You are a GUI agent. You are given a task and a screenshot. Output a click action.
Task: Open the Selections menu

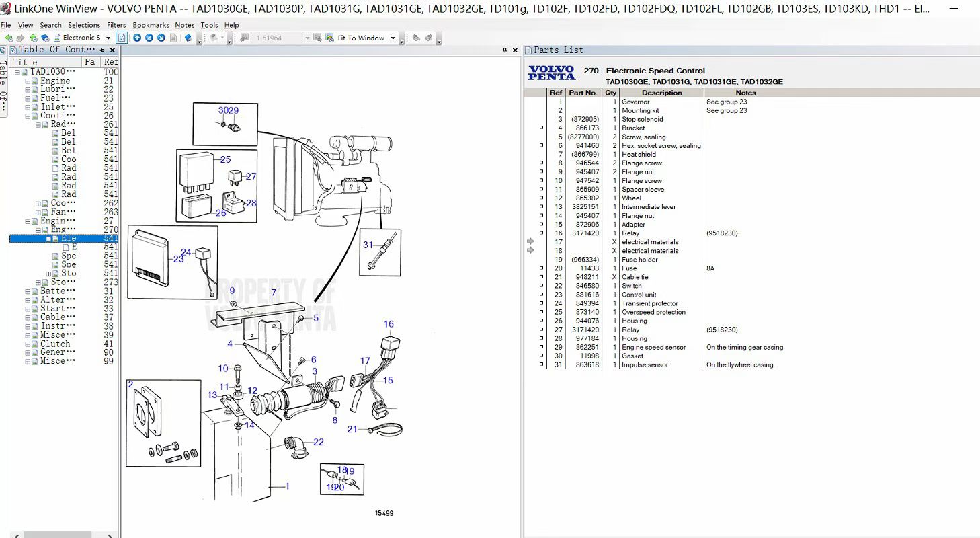click(83, 25)
